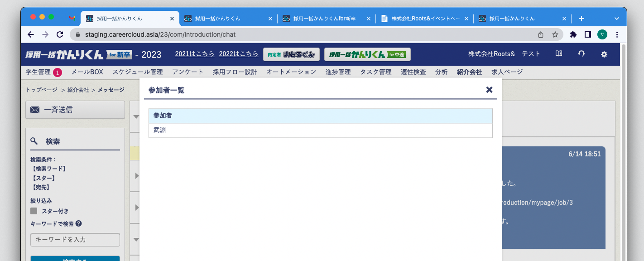Toggle the browser side panel icon

pos(587,34)
